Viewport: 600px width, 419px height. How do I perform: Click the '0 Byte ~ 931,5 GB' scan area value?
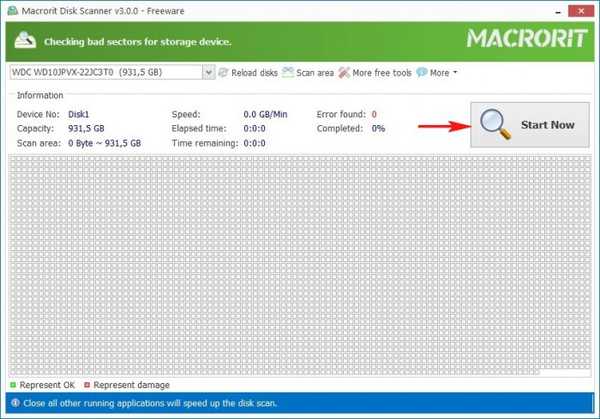click(104, 143)
